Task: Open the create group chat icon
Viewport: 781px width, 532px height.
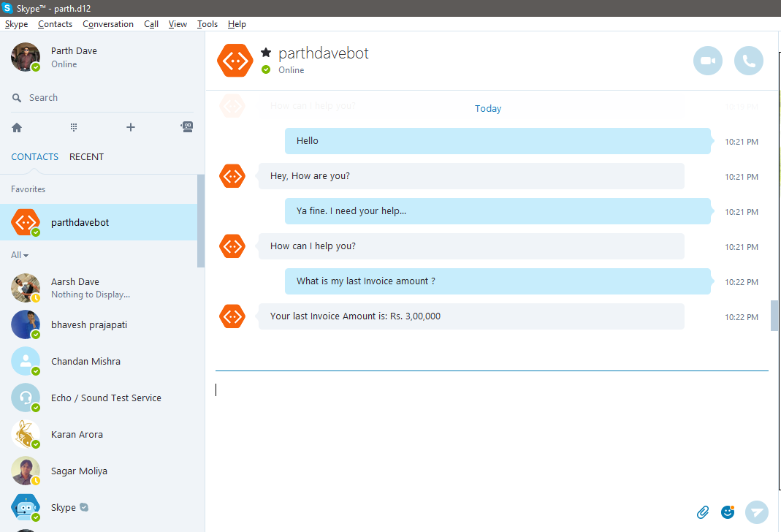Action: tap(187, 126)
